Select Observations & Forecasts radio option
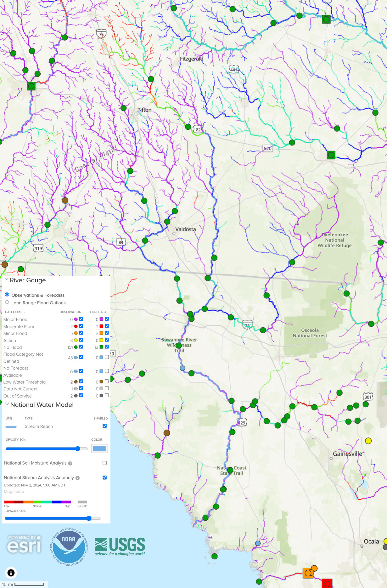 (7, 295)
